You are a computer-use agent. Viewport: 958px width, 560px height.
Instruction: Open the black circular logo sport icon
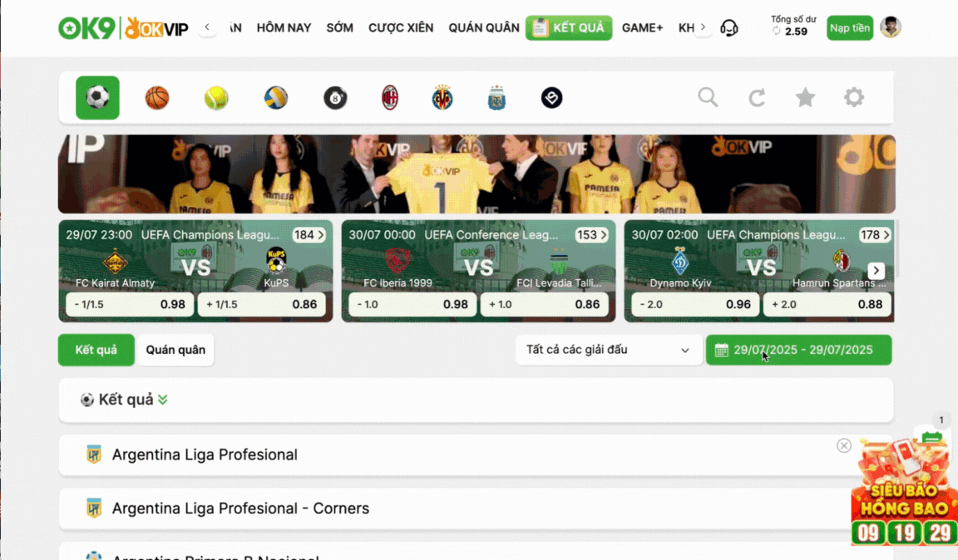[x=551, y=98]
